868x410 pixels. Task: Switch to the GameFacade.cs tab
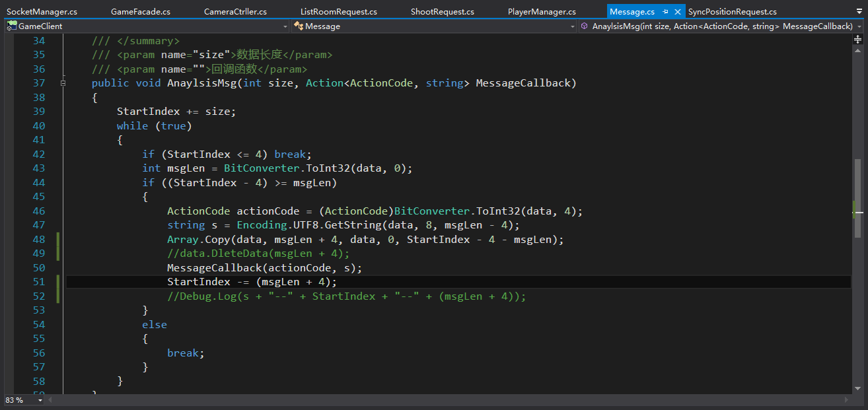pos(141,12)
